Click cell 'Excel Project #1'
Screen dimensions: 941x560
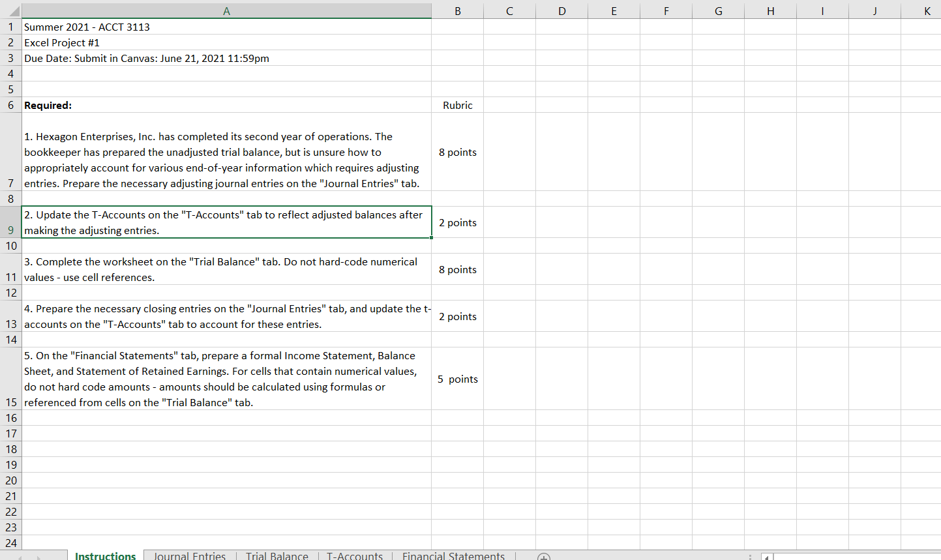[x=226, y=42]
